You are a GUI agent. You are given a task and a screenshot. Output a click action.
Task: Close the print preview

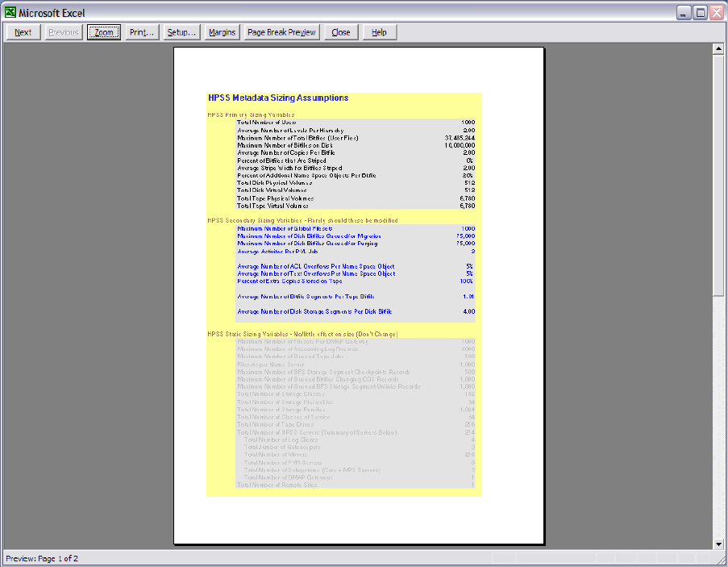[x=341, y=32]
